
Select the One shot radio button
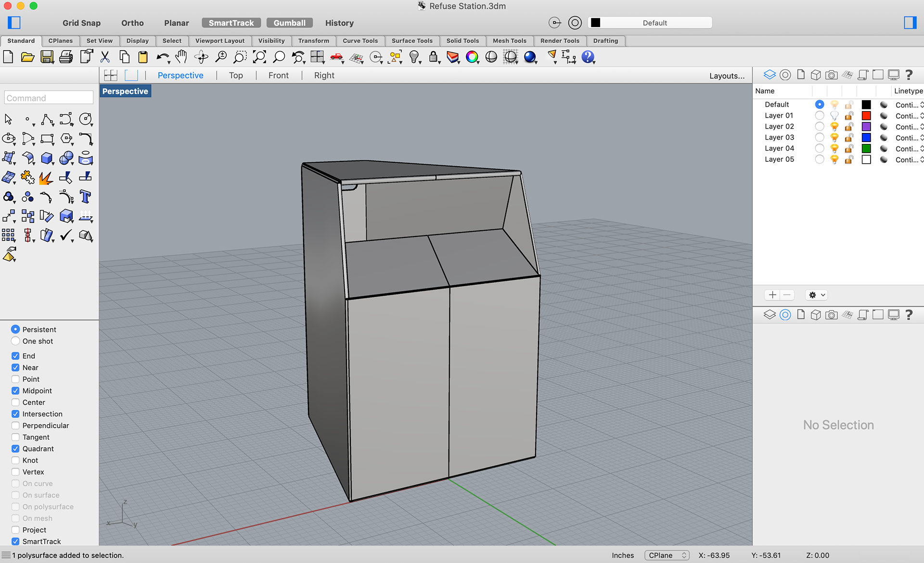[15, 341]
